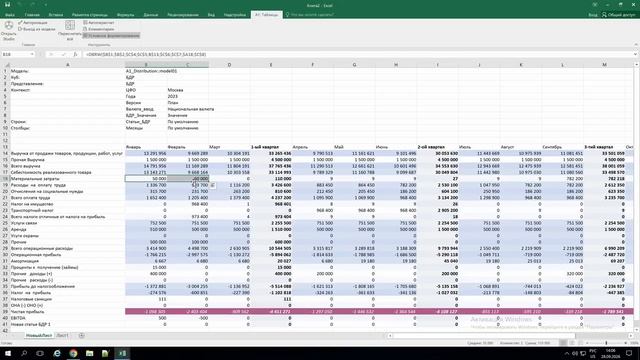The width and height of the screenshot is (640, 360).
Task: Open the Windows Start menu
Action: tap(8, 353)
